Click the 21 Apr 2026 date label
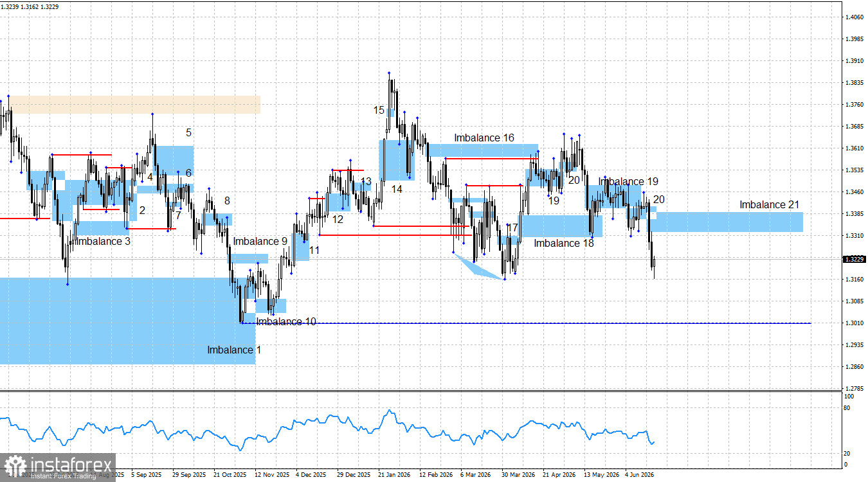 pos(559,475)
